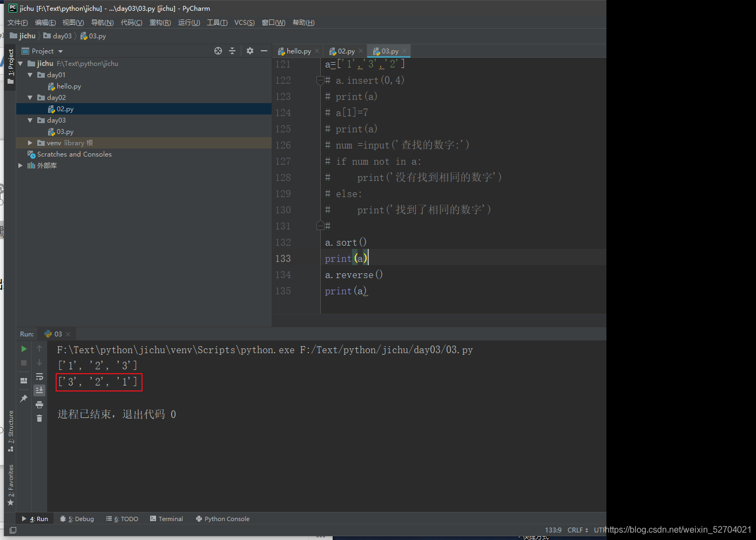The image size is (756, 540).
Task: Click 03.py breadcrumb in navigation bar
Action: point(93,36)
